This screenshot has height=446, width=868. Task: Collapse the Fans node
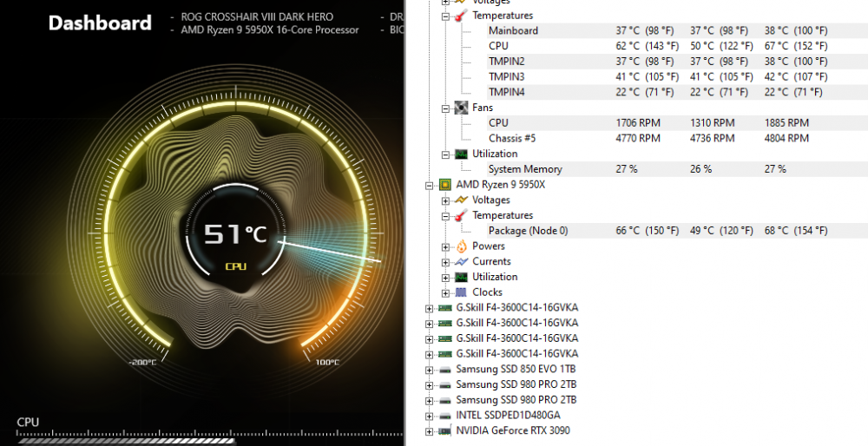pyautogui.click(x=445, y=109)
